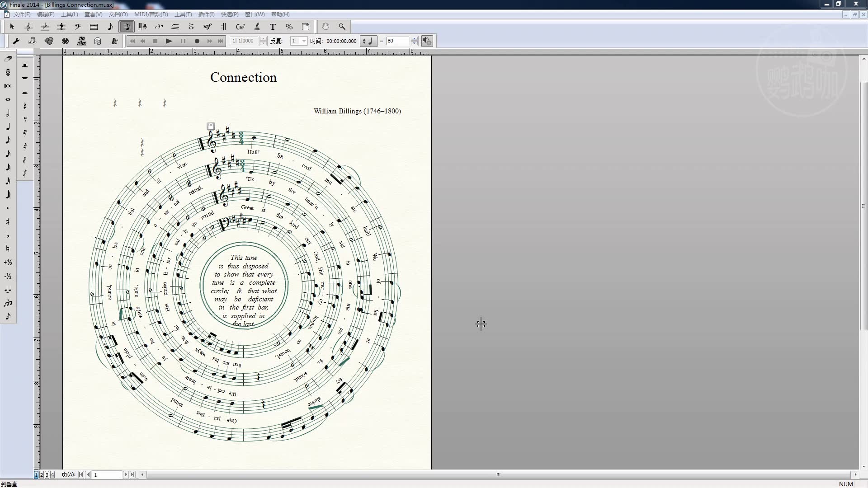Toggle the flat accidental in entry palette
868x488 pixels.
pos(8,235)
